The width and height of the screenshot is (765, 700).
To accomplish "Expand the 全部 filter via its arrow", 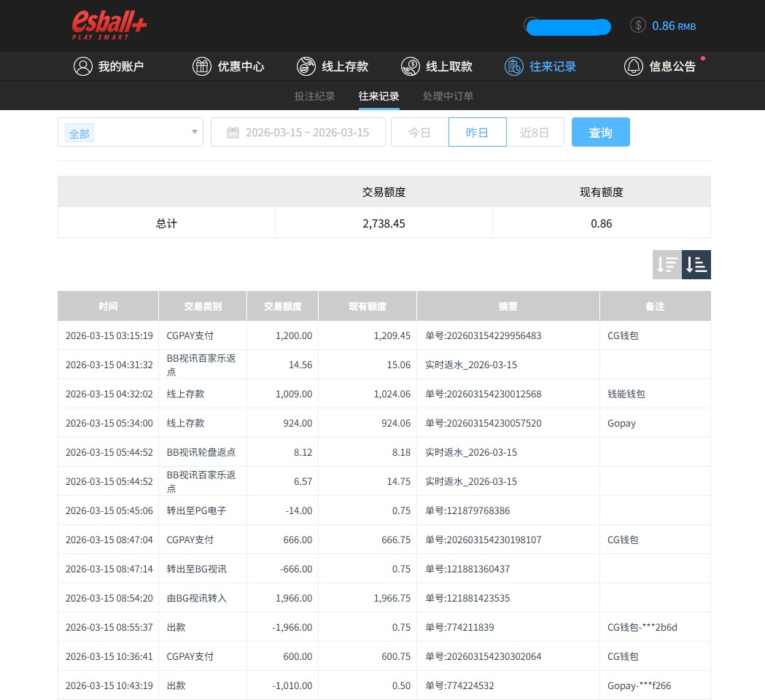I will point(193,132).
